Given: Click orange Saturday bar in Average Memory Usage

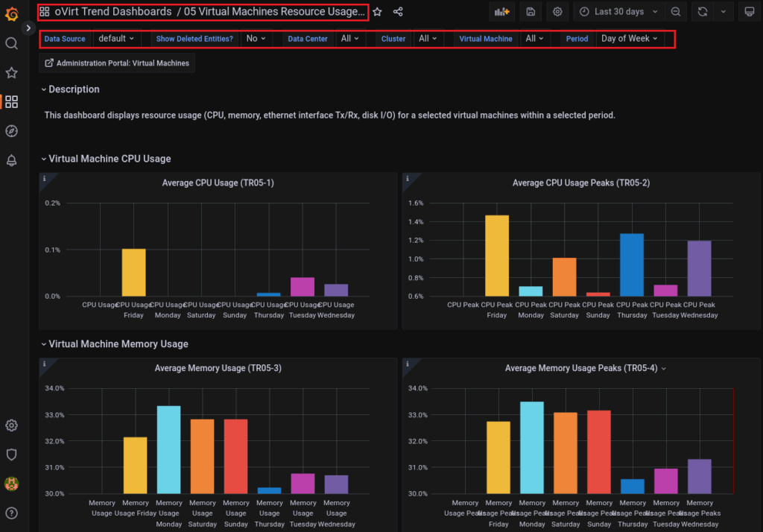Looking at the screenshot, I should [x=203, y=457].
